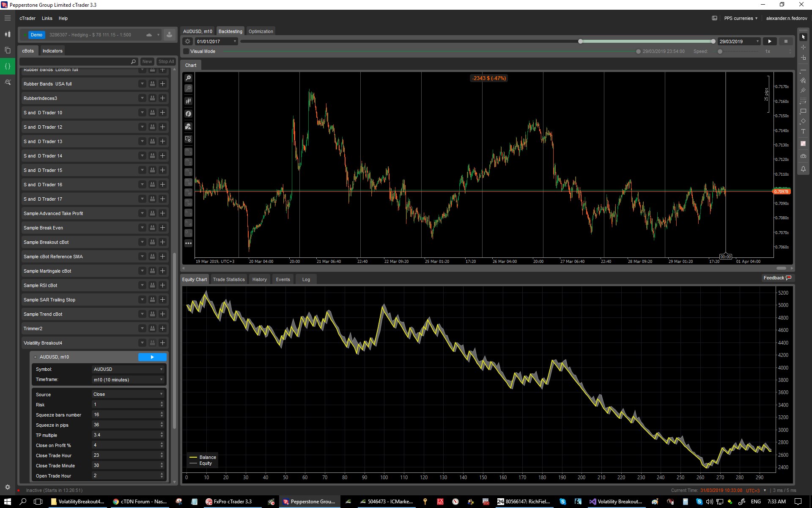Screen dimensions: 812x508
Task: Add instance to Sample Trend cBot plus
Action: pyautogui.click(x=162, y=314)
